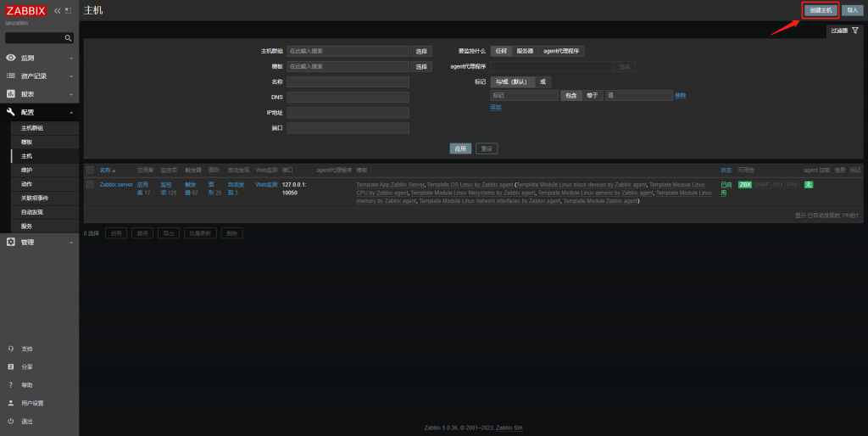The height and width of the screenshot is (436, 868).
Task: Collapse the sidebar with double-chevron icon
Action: (x=57, y=10)
